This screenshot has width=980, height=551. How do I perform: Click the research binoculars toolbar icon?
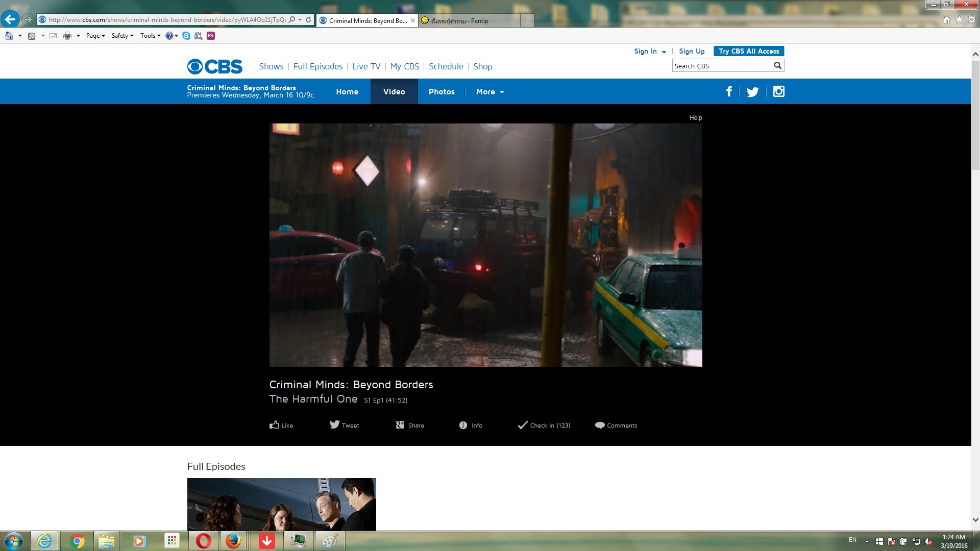(x=199, y=36)
